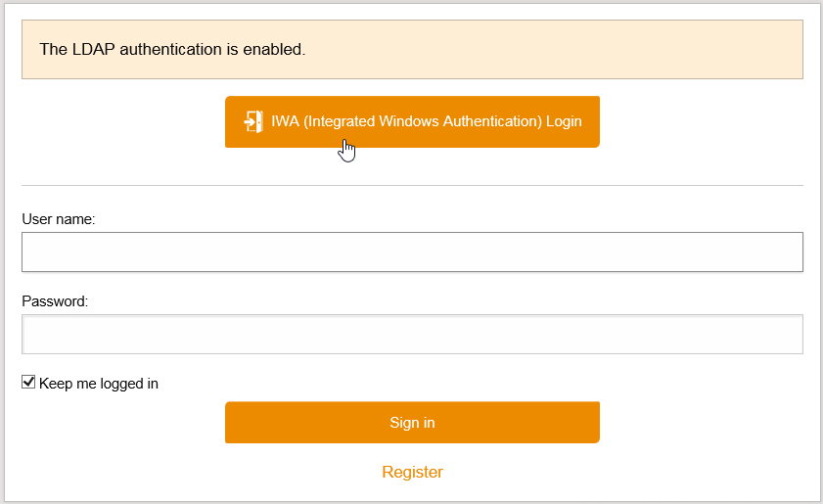
Task: Focus the Password text field
Action: tap(412, 335)
